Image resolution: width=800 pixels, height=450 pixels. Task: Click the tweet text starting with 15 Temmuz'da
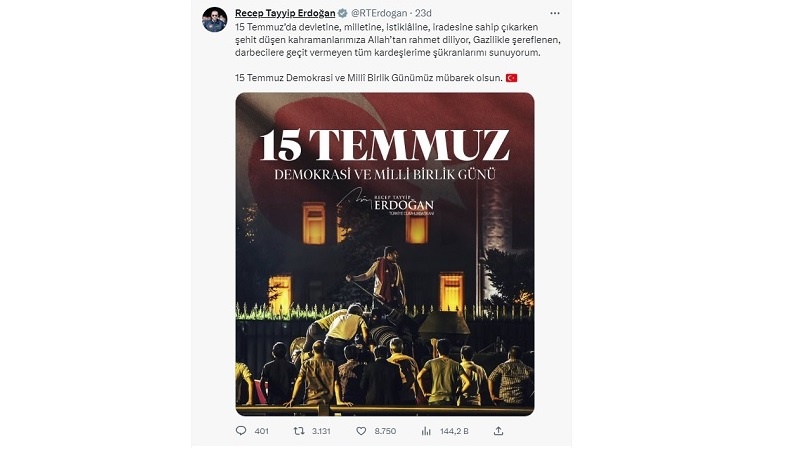(x=397, y=40)
